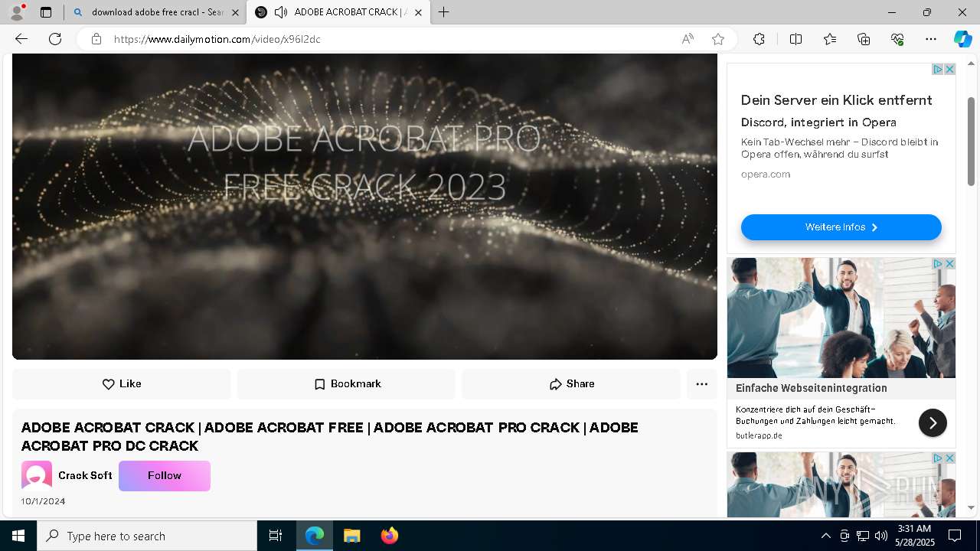Open the taskbar clock and date

tap(914, 536)
